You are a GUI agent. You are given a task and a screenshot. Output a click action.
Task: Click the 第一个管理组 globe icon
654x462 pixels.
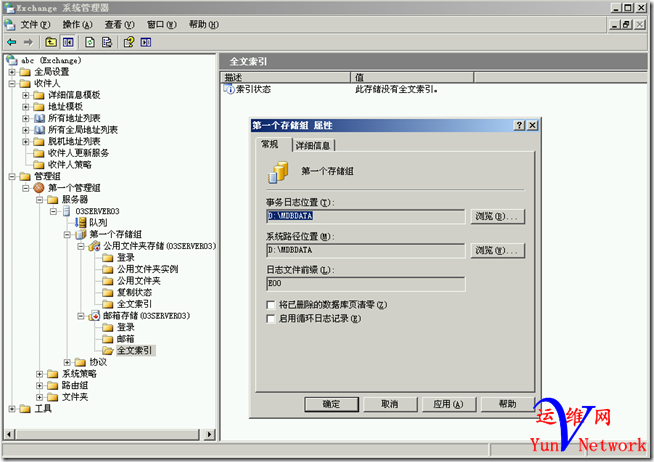39,188
